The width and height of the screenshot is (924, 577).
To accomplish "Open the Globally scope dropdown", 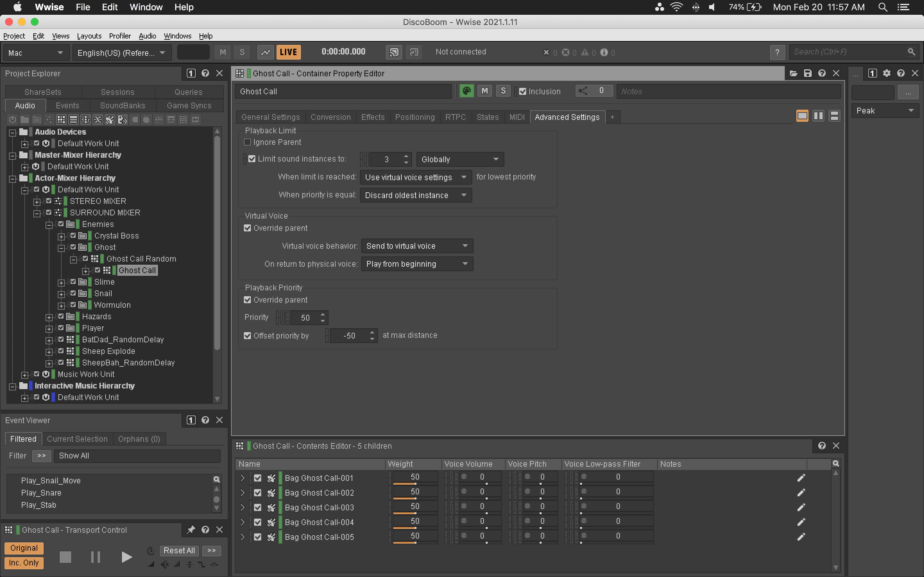I will coord(460,160).
